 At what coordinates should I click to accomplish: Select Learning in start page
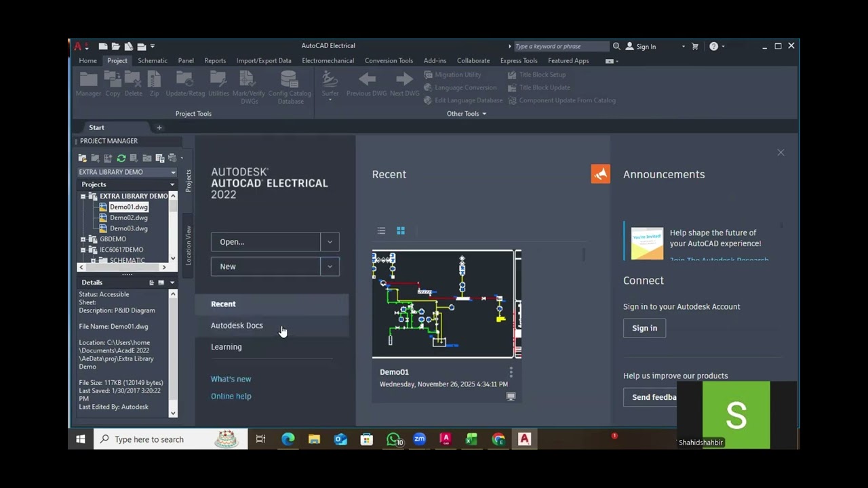coord(226,347)
